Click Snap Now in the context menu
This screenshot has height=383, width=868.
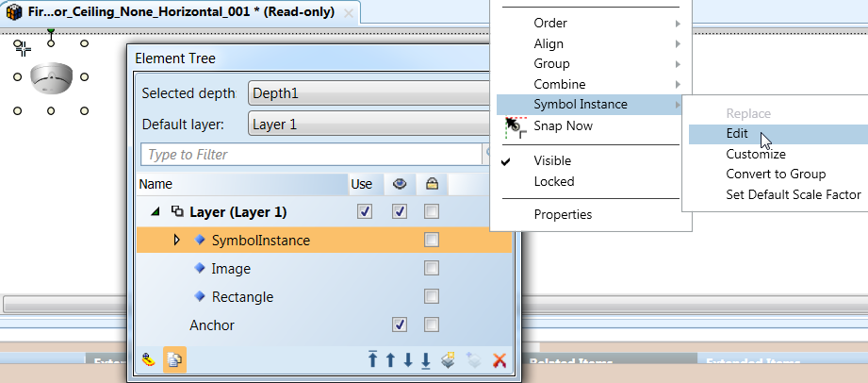[x=563, y=126]
